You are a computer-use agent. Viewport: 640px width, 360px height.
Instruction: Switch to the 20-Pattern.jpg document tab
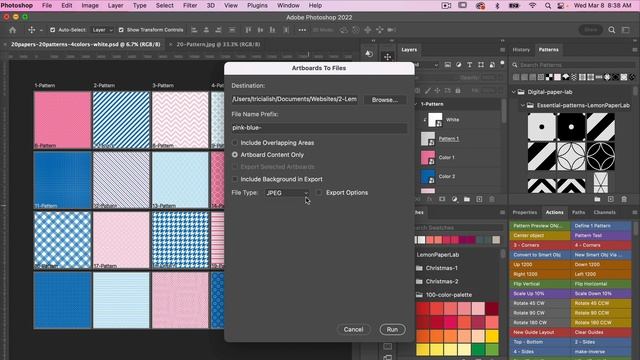click(218, 44)
